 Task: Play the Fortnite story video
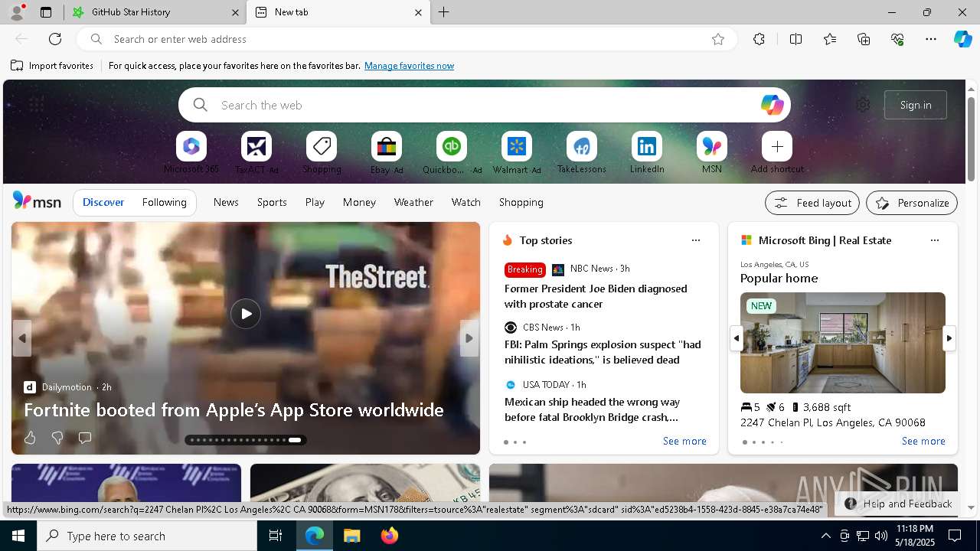click(x=246, y=314)
